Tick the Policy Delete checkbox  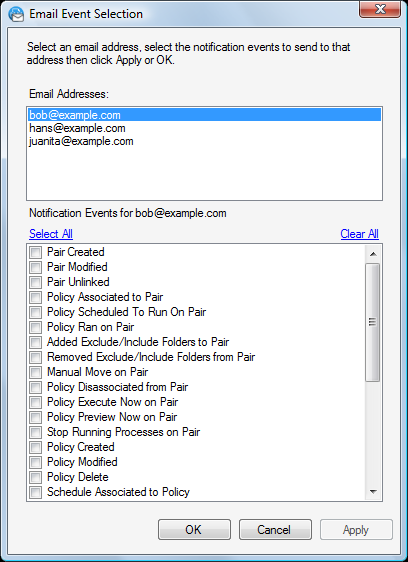[35, 477]
